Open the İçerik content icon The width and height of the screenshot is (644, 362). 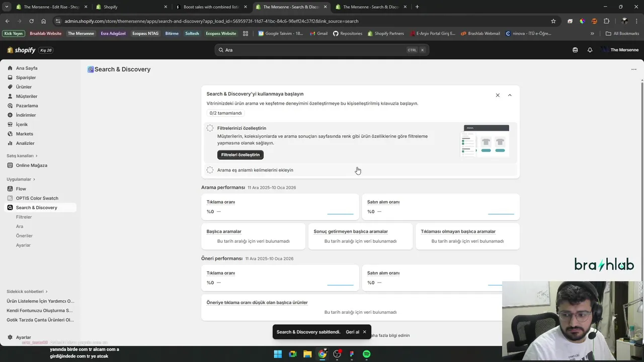pyautogui.click(x=10, y=124)
